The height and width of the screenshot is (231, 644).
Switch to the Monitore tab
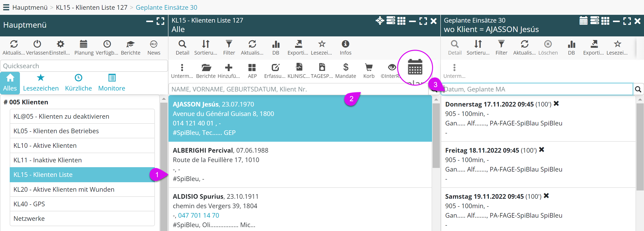pos(111,83)
